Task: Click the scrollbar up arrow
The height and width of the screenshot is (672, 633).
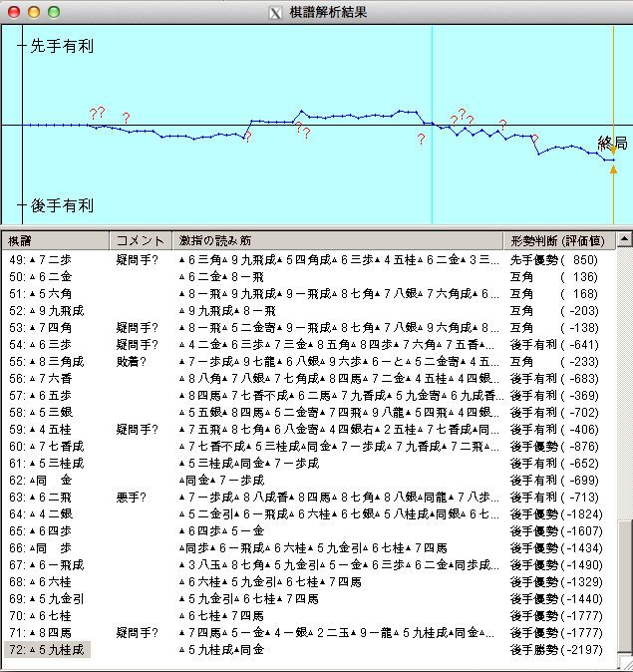Action: click(625, 239)
